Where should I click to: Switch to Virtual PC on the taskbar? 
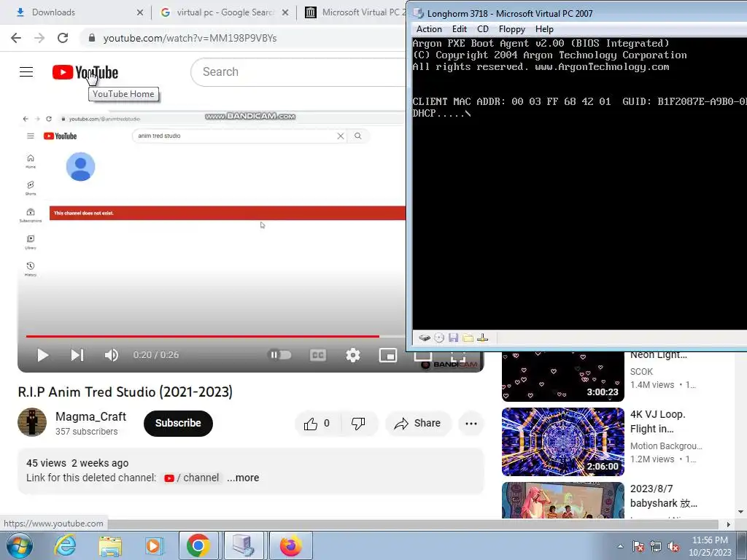[x=244, y=545]
